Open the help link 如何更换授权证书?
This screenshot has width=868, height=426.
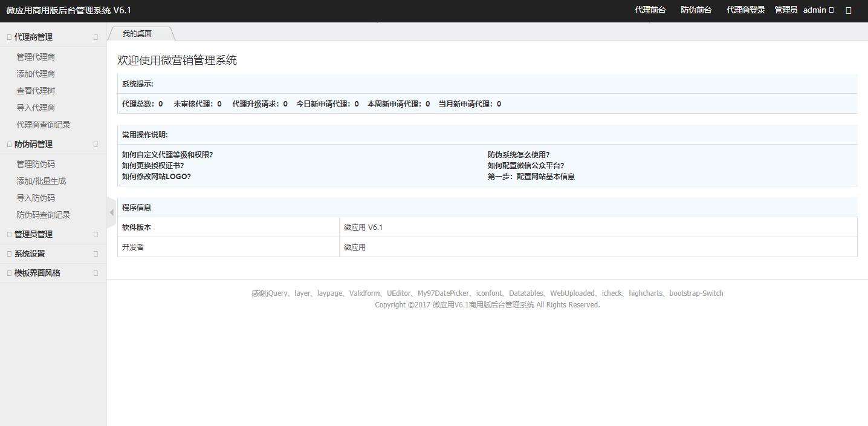point(153,165)
